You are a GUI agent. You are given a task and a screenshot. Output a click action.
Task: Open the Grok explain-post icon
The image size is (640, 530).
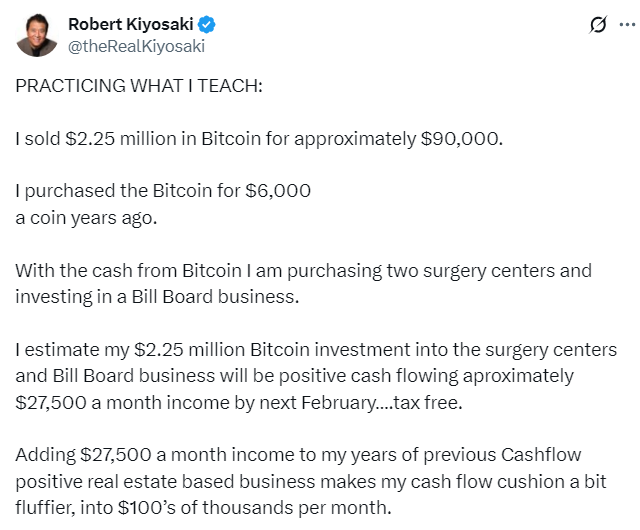click(x=598, y=26)
